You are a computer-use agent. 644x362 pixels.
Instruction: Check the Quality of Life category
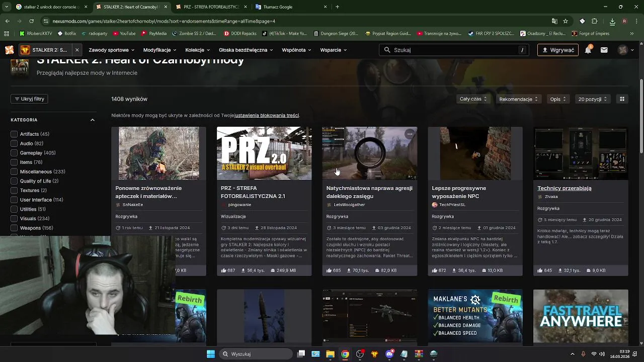pyautogui.click(x=14, y=181)
